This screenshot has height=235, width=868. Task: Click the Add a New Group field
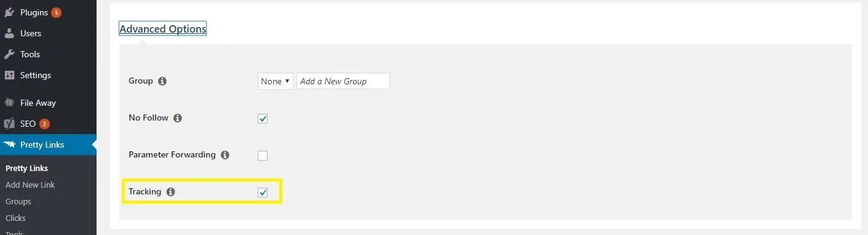(x=343, y=81)
